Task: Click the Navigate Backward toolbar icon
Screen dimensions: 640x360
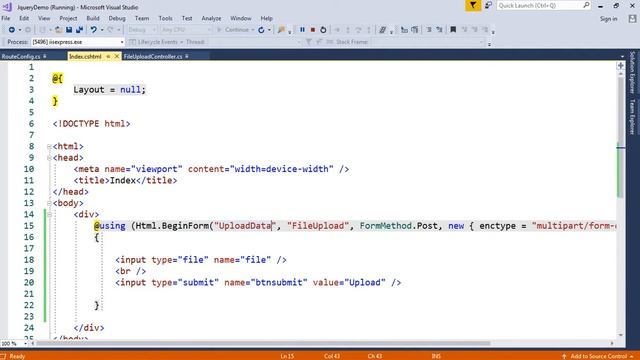Action: pyautogui.click(x=11, y=30)
